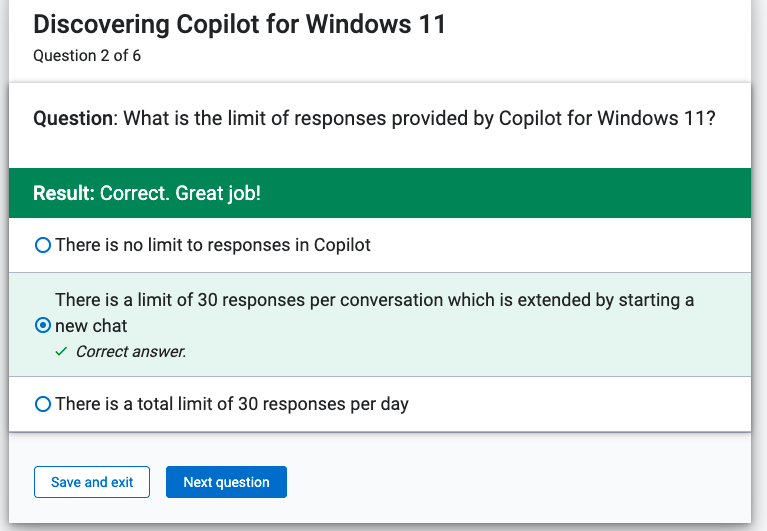Click the 'Windows 11?' end of the question
This screenshot has height=531, width=767.
(656, 118)
